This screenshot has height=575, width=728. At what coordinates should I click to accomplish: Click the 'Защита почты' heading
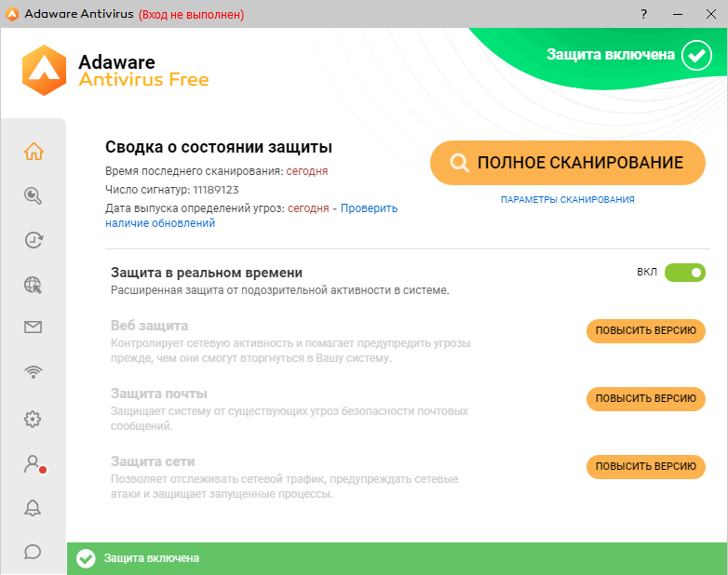click(x=159, y=394)
